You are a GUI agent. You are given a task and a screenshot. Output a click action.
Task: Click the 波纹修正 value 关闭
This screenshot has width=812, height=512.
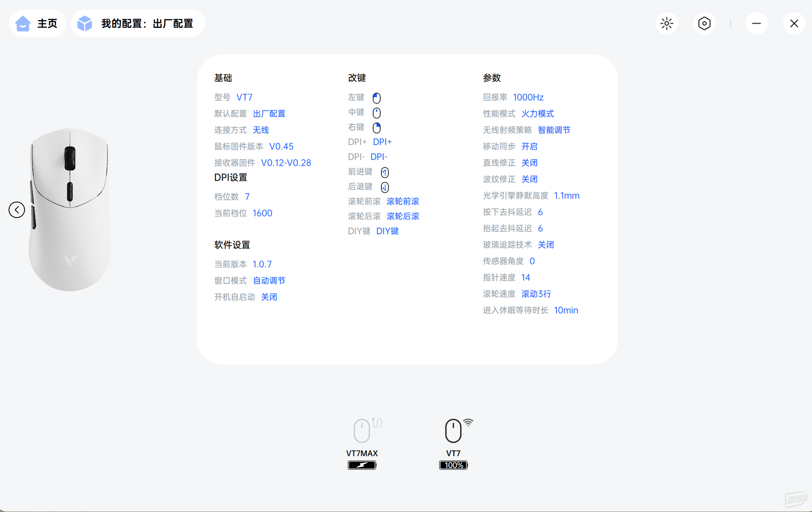click(x=529, y=179)
